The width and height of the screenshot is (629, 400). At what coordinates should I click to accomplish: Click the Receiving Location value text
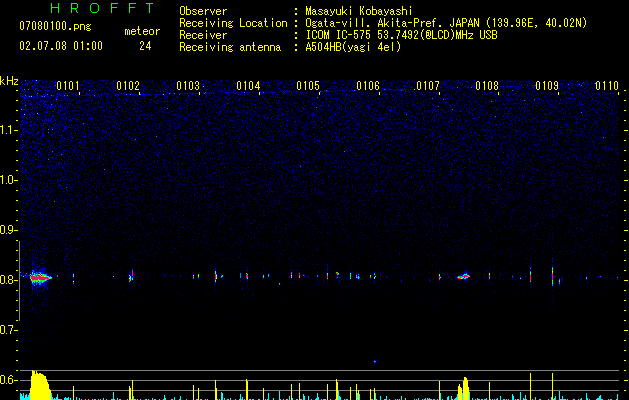(x=446, y=23)
